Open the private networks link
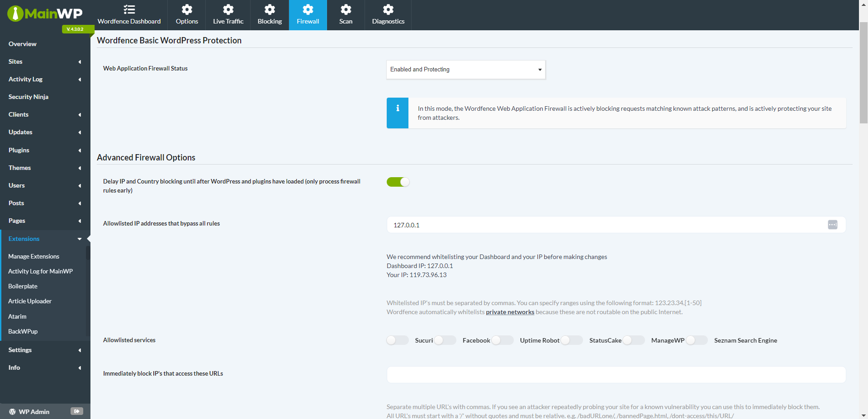Screen dimensions: 868x419 pos(510,312)
